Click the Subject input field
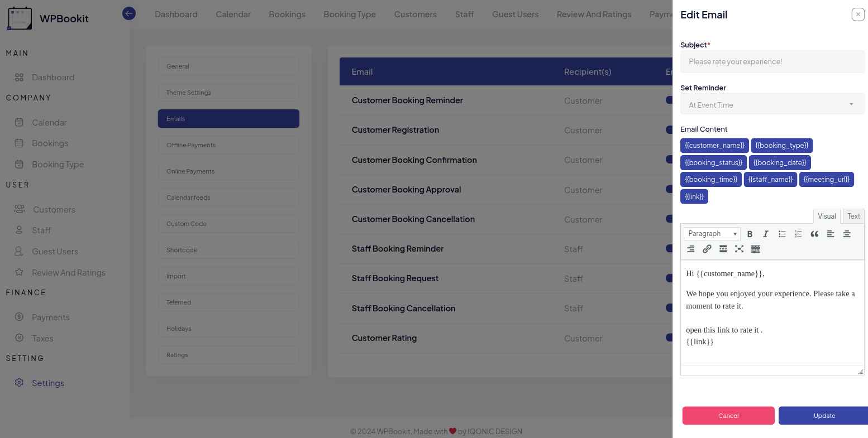The height and width of the screenshot is (438, 868). [x=772, y=62]
